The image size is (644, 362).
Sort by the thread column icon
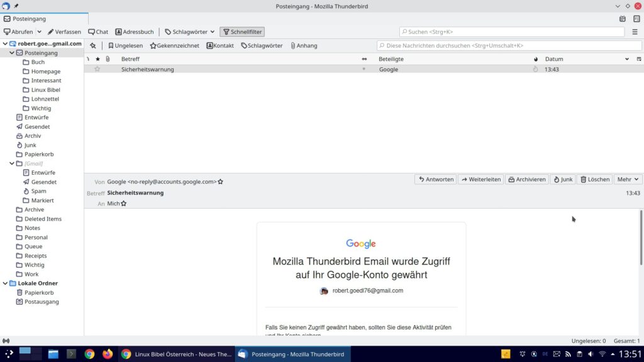[88, 59]
